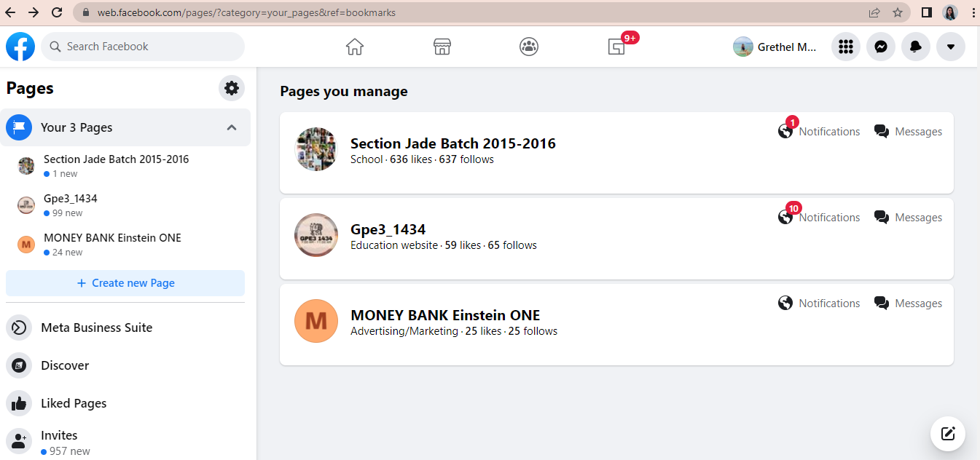This screenshot has height=460, width=980.
Task: Open Messages for Section Jade Batch
Action: (x=908, y=132)
